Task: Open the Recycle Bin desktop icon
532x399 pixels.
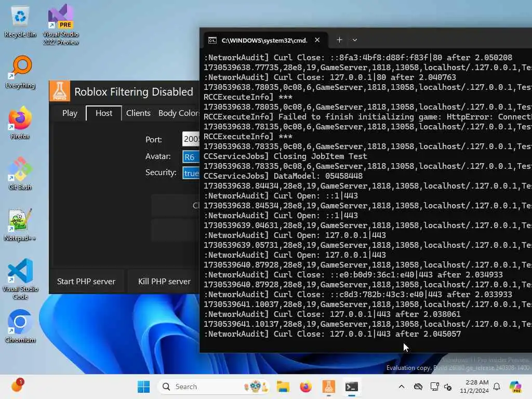Action: 20,22
